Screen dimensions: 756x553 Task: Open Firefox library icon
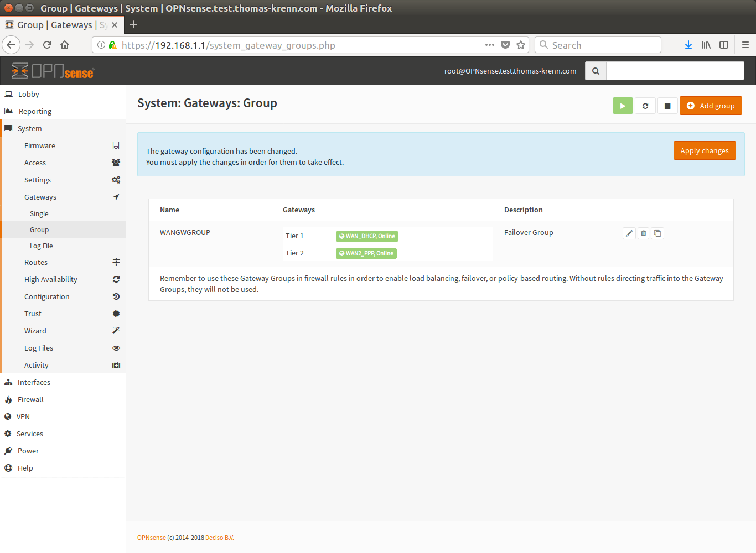(x=706, y=45)
